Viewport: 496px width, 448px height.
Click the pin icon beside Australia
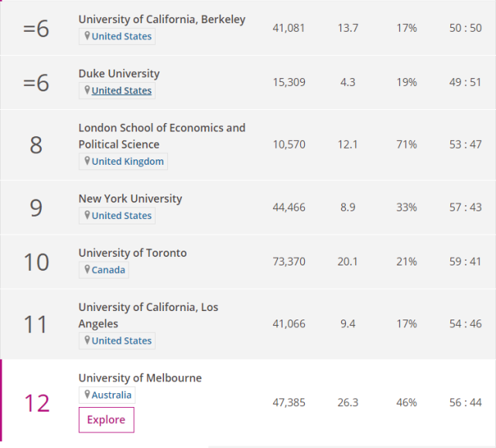87,395
